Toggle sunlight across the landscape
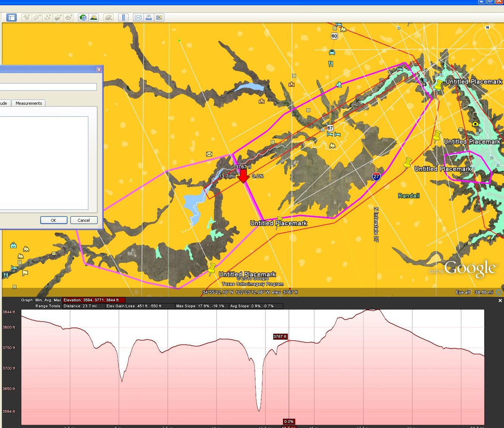The image size is (504, 428). click(94, 18)
